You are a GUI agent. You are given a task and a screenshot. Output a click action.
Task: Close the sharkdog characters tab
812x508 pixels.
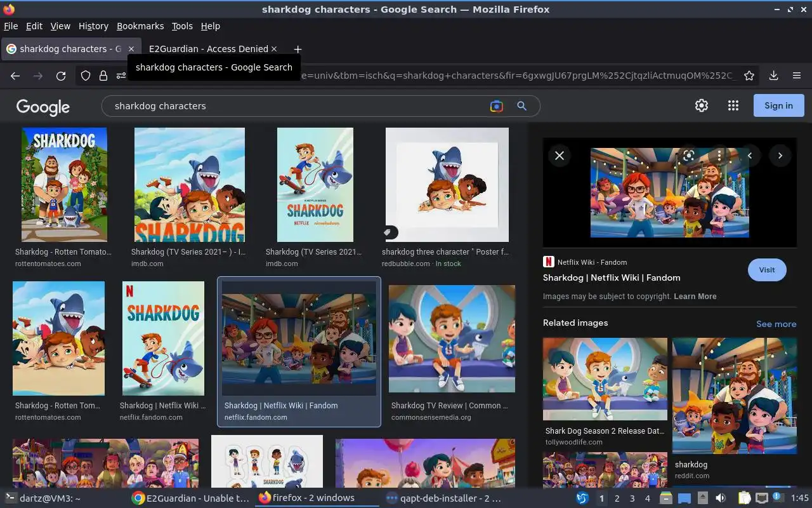click(x=131, y=49)
